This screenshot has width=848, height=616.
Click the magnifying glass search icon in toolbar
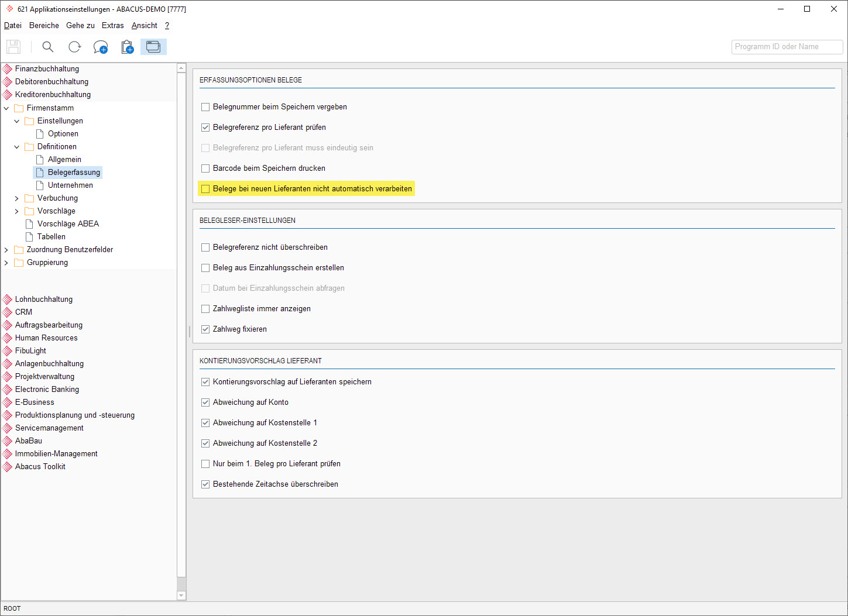tap(48, 47)
